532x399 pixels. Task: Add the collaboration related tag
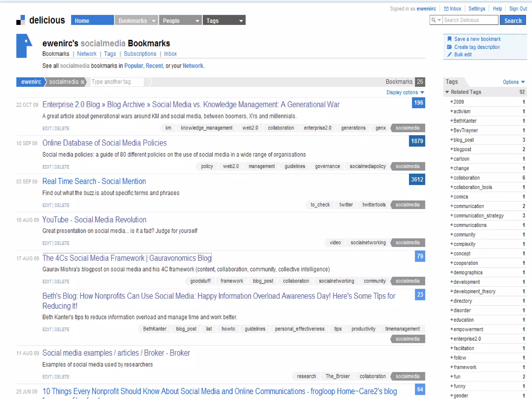coord(451,178)
